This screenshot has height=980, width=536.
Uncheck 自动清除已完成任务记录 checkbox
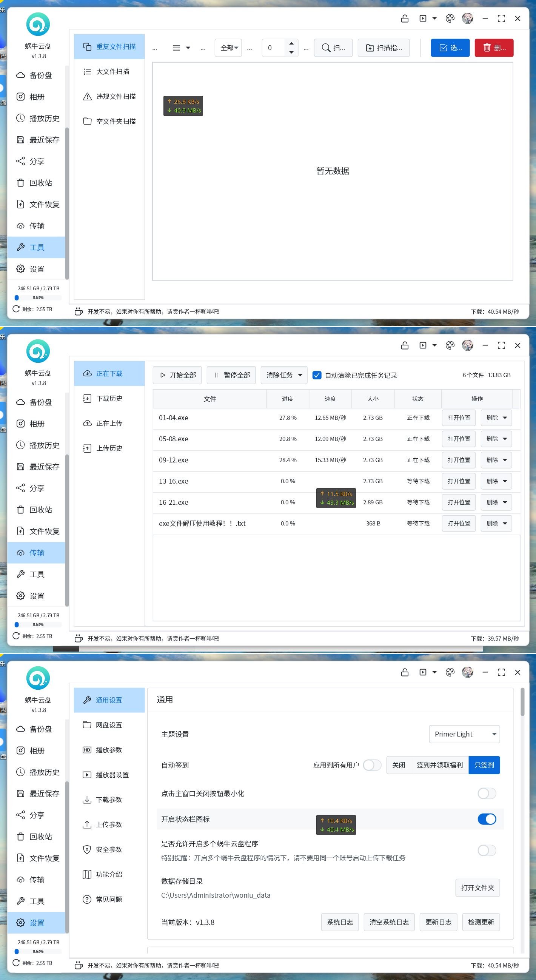[x=316, y=375]
